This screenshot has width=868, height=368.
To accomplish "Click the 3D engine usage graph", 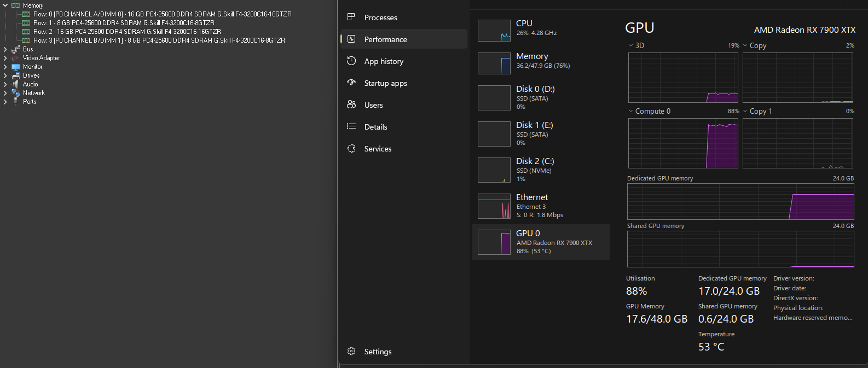I will [683, 78].
